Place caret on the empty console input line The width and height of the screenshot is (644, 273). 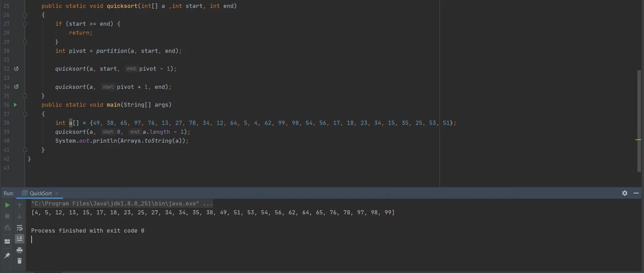32,239
